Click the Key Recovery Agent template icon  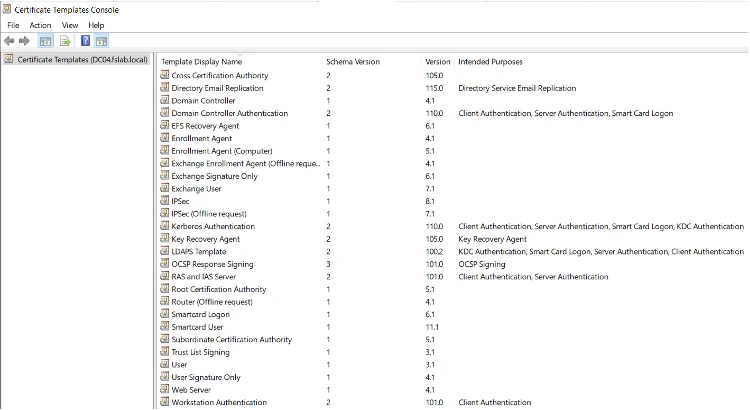(165, 239)
